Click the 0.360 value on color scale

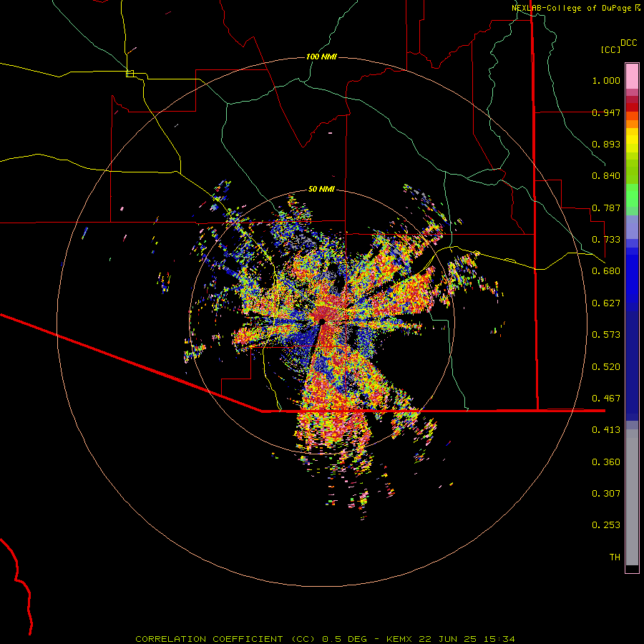pyautogui.click(x=606, y=462)
